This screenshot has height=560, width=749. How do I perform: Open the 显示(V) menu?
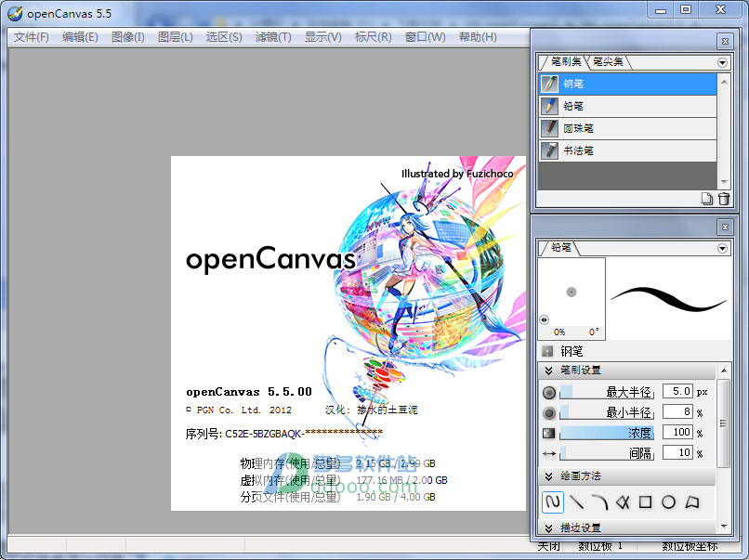(x=322, y=37)
